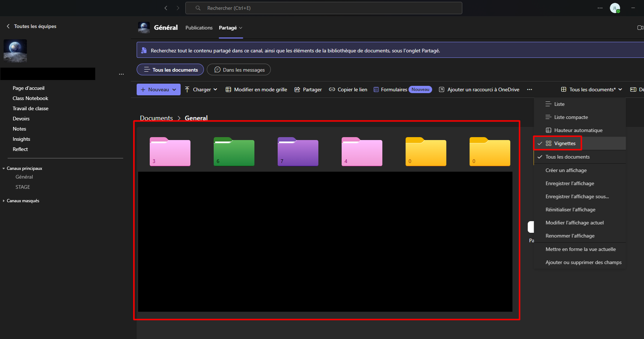Open the toolbar overflow ellipsis menu

click(x=530, y=89)
